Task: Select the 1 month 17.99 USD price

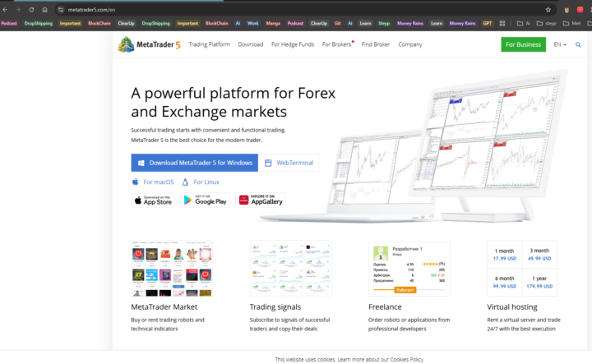Action: point(504,255)
